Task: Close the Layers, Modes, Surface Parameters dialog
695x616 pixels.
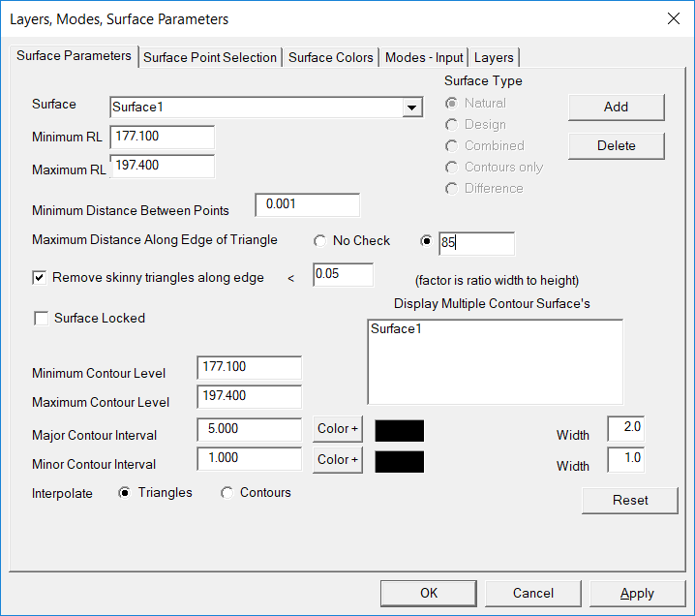Action: pos(674,18)
